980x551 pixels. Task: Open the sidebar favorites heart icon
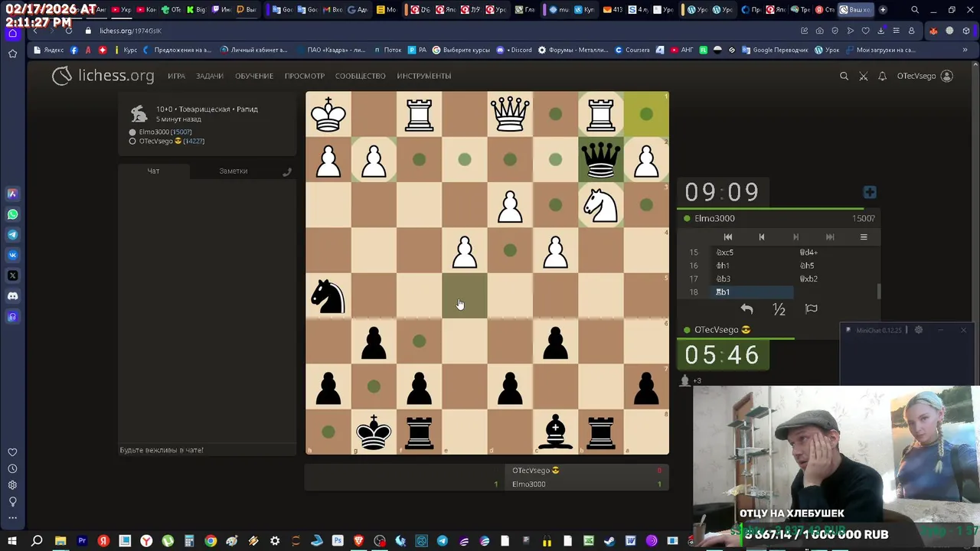tap(12, 452)
